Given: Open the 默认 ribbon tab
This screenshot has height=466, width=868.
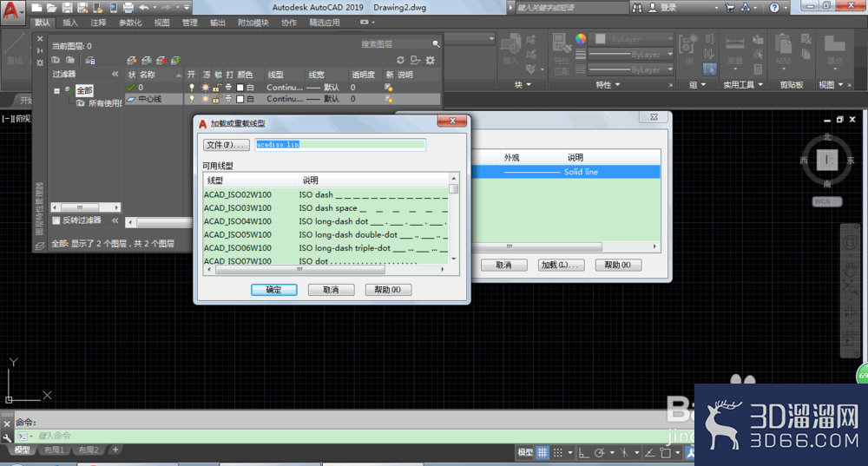Looking at the screenshot, I should pos(42,23).
